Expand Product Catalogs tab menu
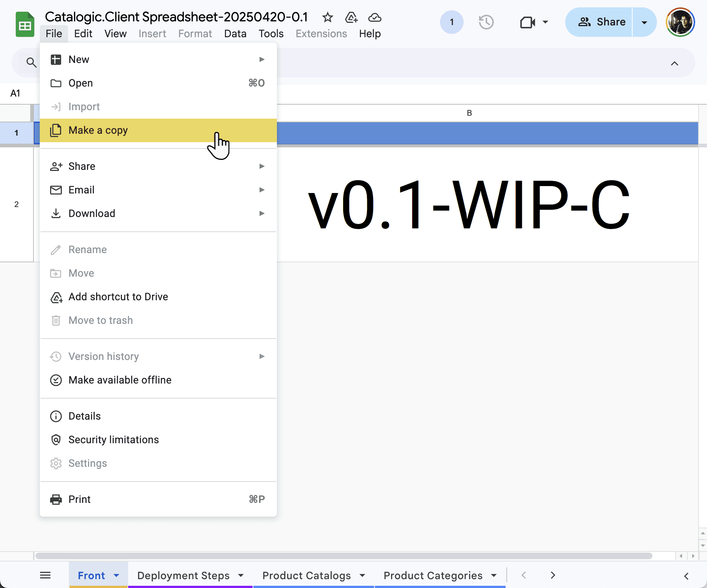 362,575
